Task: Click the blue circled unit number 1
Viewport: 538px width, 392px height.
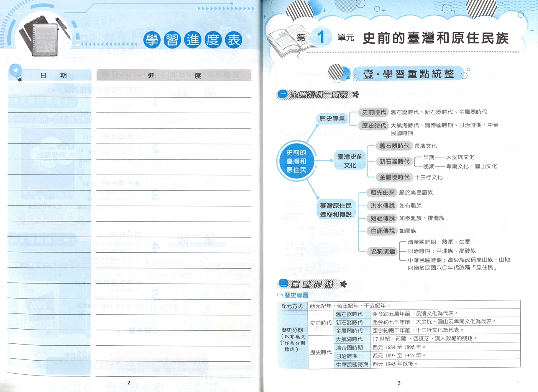Action: click(x=321, y=37)
